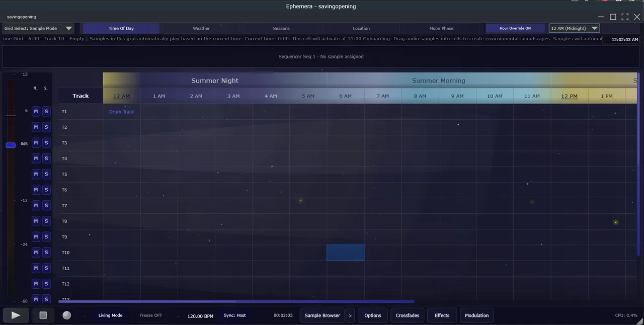Mute track T1 with its M button
Image resolution: width=644 pixels, height=325 pixels.
pyautogui.click(x=35, y=111)
